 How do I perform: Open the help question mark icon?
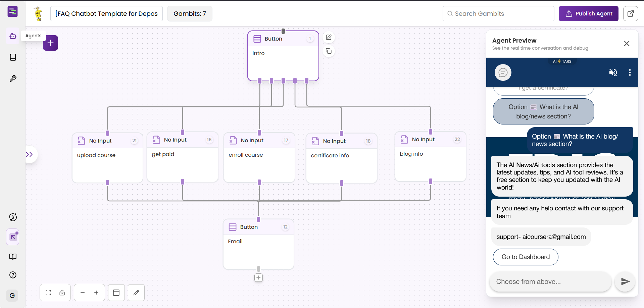(x=13, y=275)
